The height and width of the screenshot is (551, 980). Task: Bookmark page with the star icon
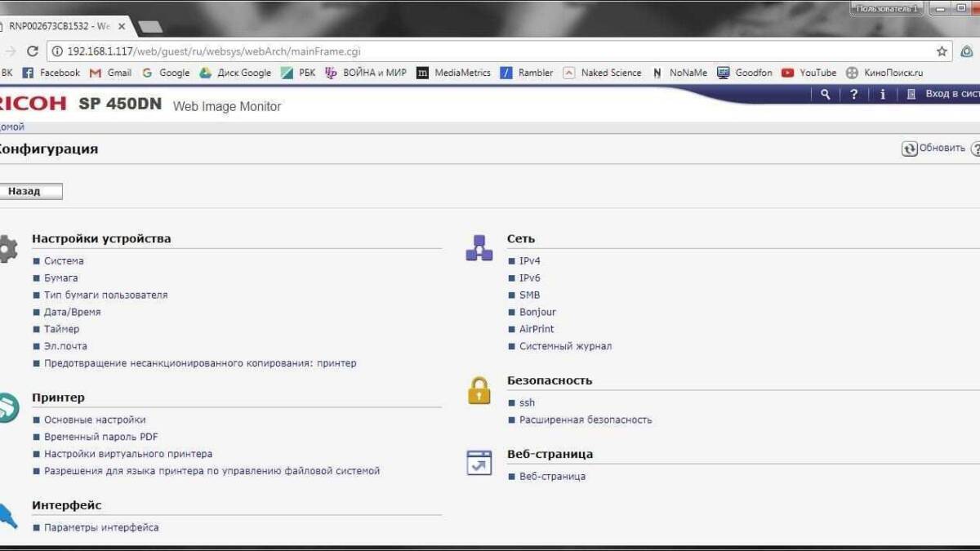942,51
